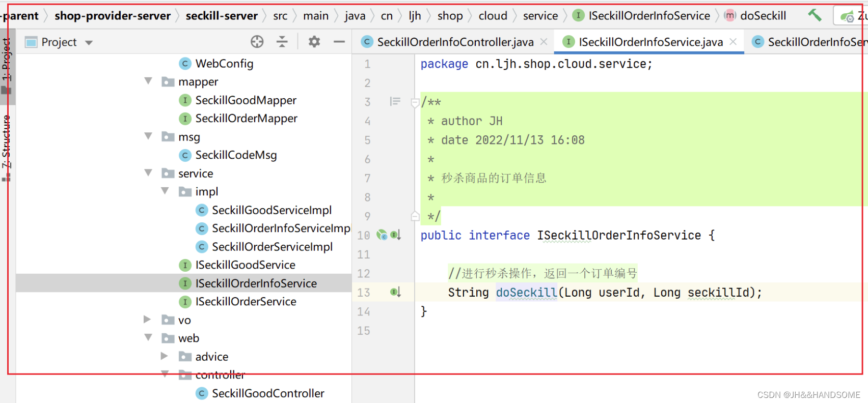Click the impl folder icon
868x403 pixels.
pos(185,192)
